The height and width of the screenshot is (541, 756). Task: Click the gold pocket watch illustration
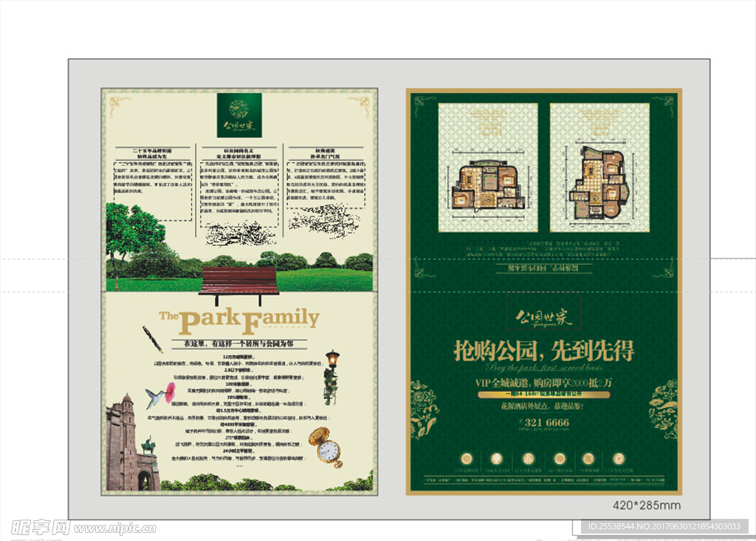(x=326, y=446)
